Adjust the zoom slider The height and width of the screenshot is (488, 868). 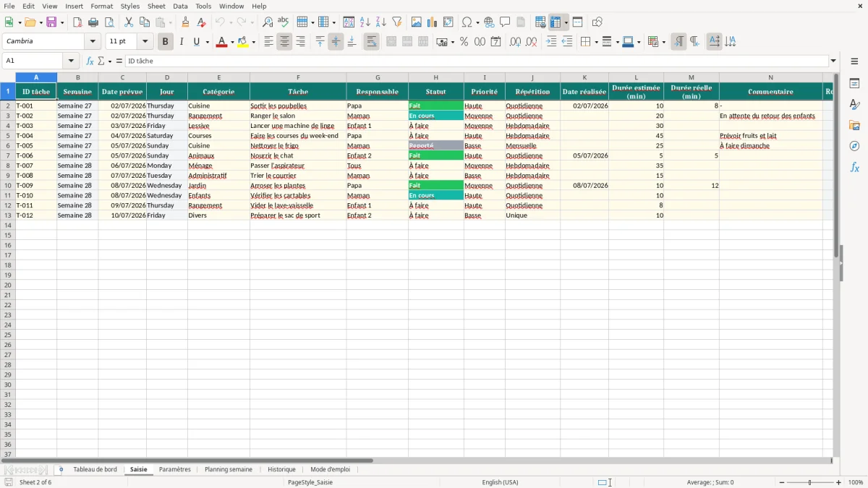[x=810, y=482]
